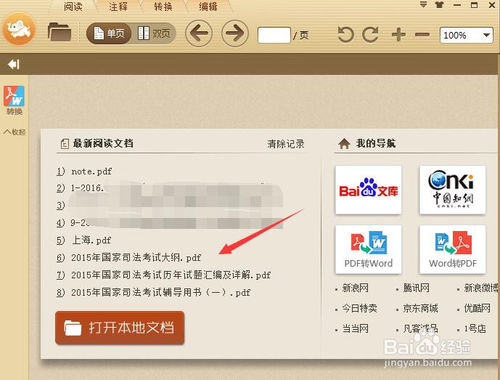Rotate page counterclockwise
The width and height of the screenshot is (500, 380).
pyautogui.click(x=345, y=34)
